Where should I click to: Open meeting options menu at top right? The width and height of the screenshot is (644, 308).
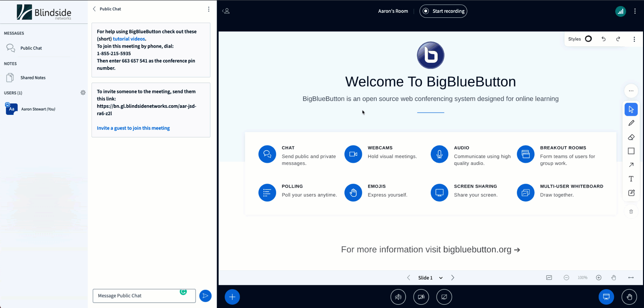click(x=635, y=11)
